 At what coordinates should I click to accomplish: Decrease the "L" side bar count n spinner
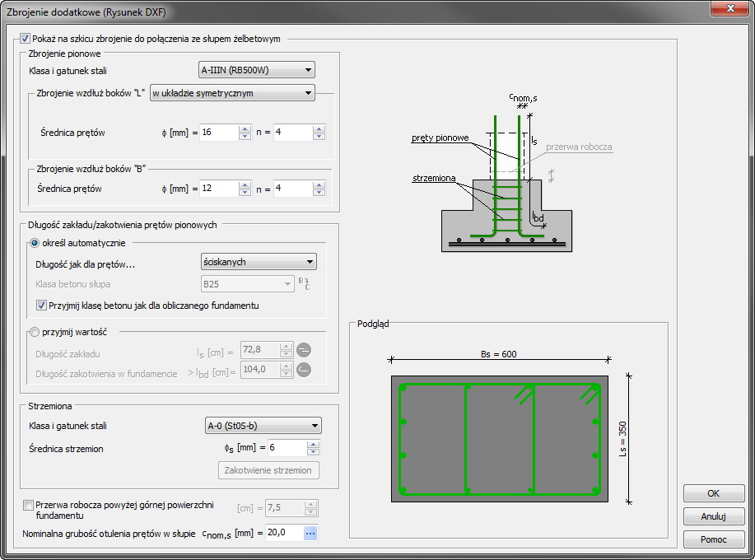click(x=319, y=137)
